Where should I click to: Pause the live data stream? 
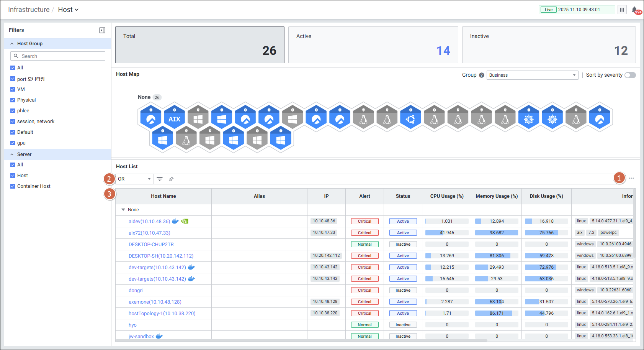click(x=622, y=10)
